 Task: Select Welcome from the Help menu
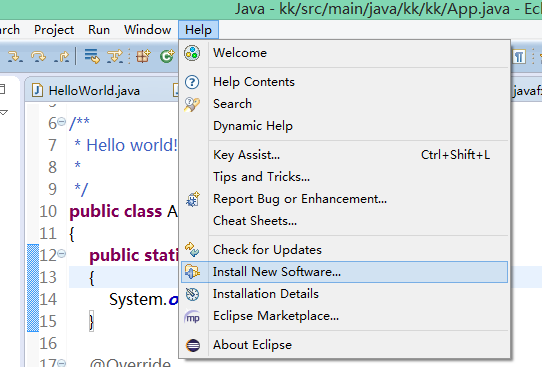point(344,53)
